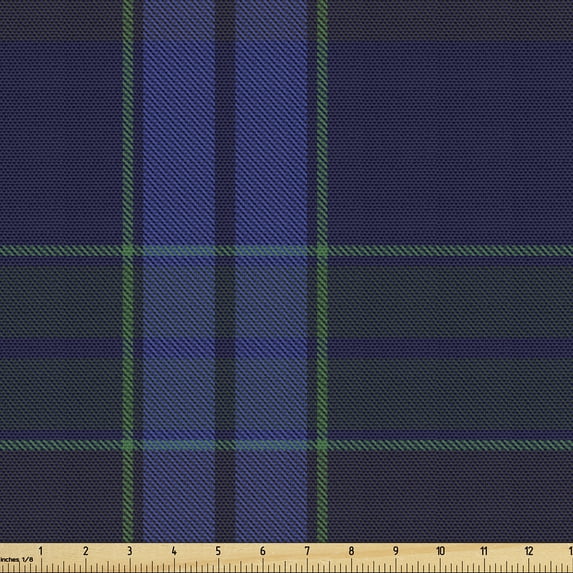Image resolution: width=573 pixels, height=573 pixels.
Task: Click the ruler number "9"
Action: (x=396, y=551)
